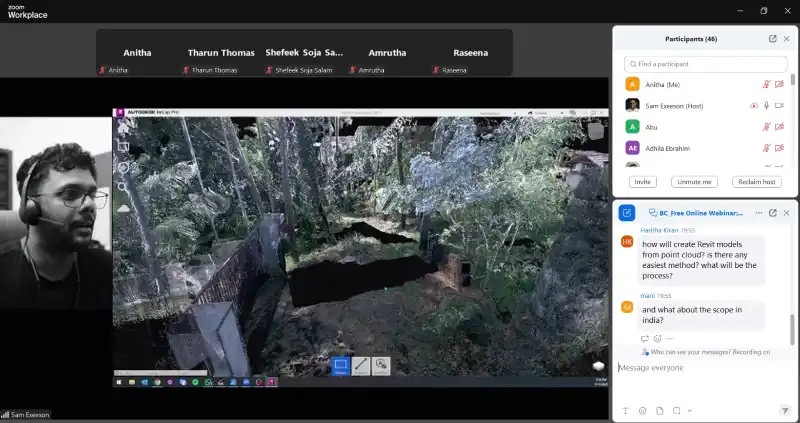This screenshot has height=423, width=800.
Task: Open chat more options ellipsis menu
Action: click(759, 213)
